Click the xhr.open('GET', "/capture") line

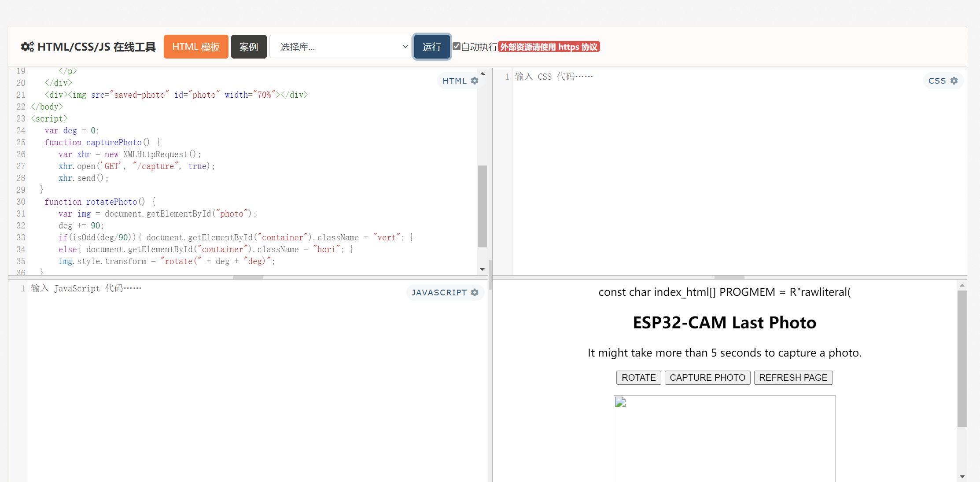click(136, 166)
